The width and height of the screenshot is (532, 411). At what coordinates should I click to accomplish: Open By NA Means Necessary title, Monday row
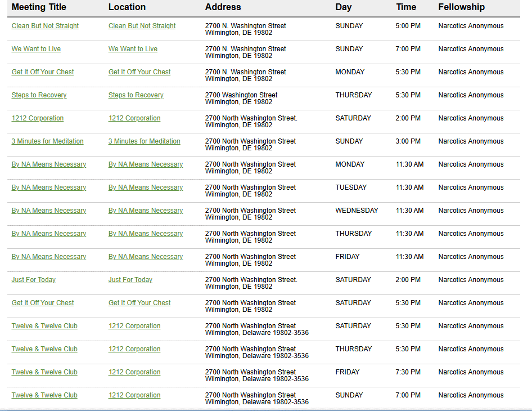49,164
